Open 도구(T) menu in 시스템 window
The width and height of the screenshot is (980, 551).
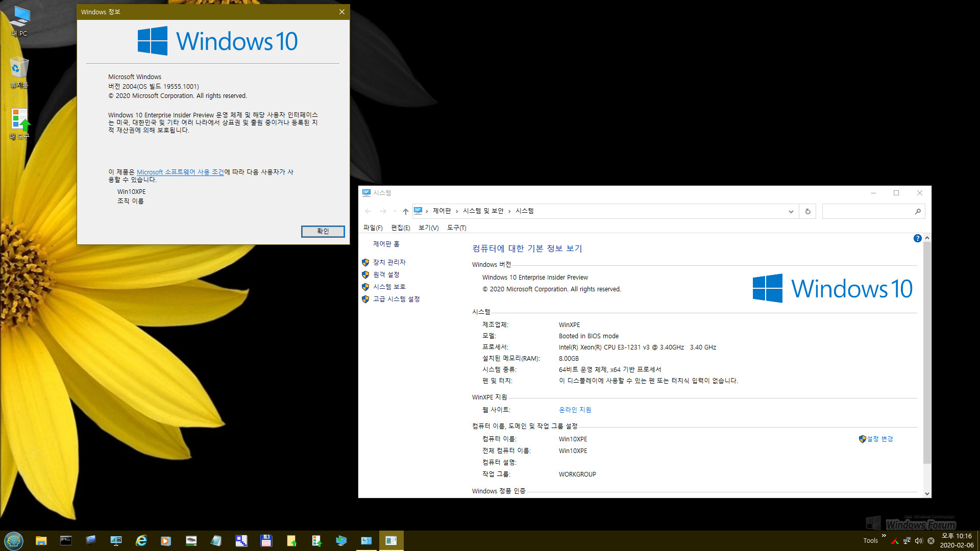pyautogui.click(x=456, y=228)
